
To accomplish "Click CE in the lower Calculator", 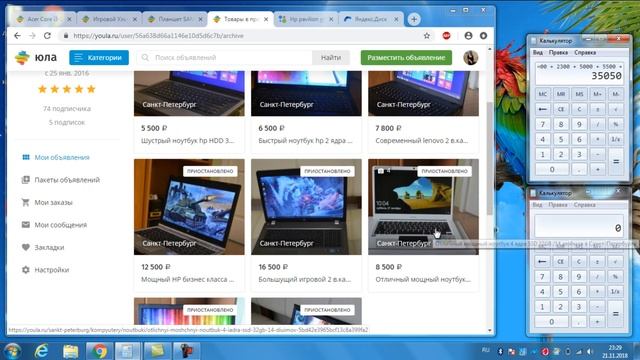I will (560, 262).
